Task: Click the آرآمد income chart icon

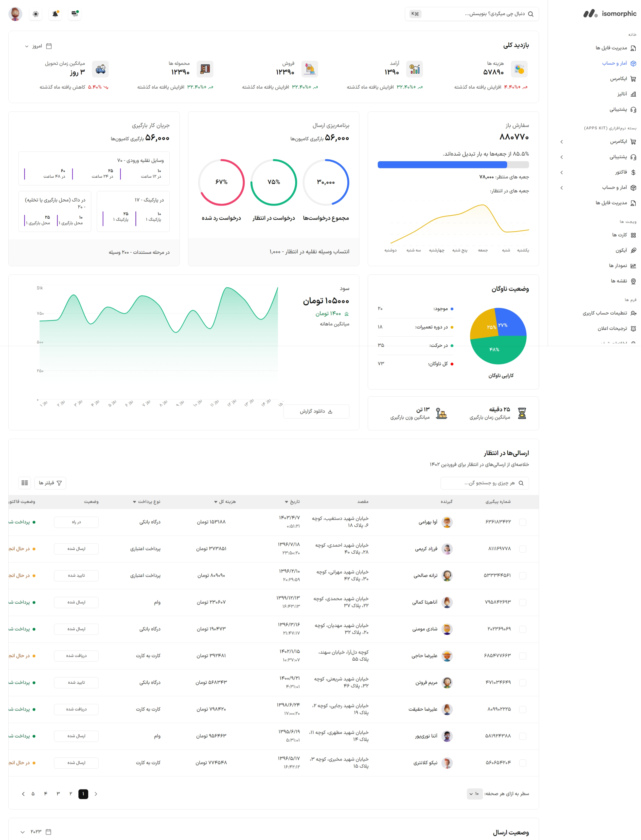Action: (x=414, y=69)
